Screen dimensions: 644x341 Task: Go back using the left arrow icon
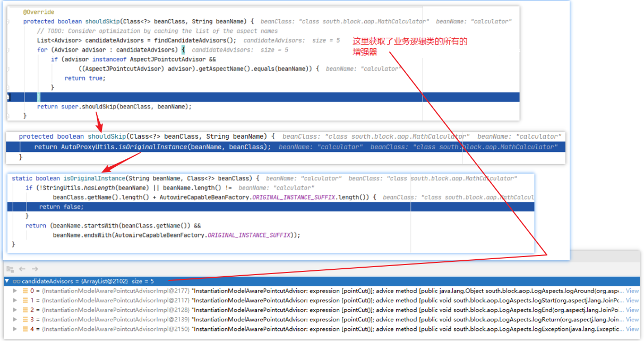[22, 269]
